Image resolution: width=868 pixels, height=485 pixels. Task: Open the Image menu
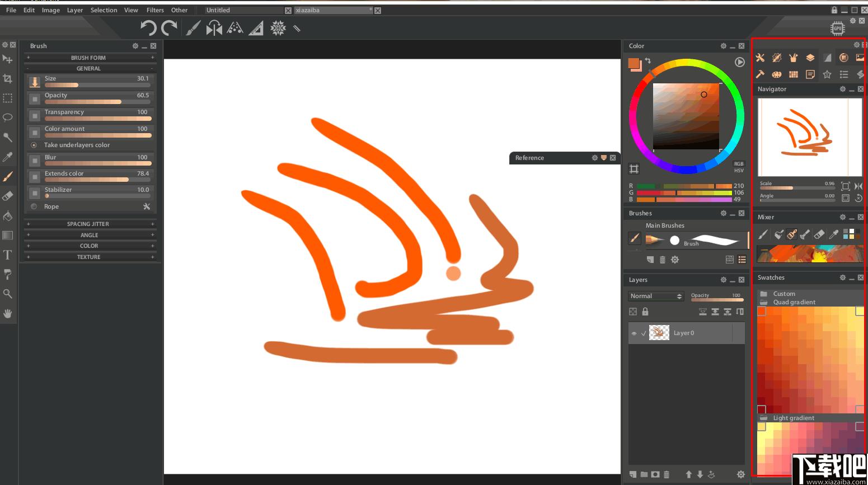click(x=51, y=10)
